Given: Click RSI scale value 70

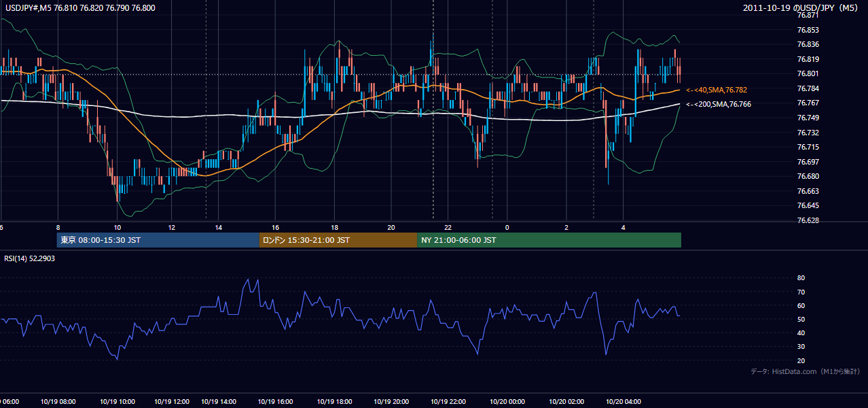Looking at the screenshot, I should click(801, 292).
